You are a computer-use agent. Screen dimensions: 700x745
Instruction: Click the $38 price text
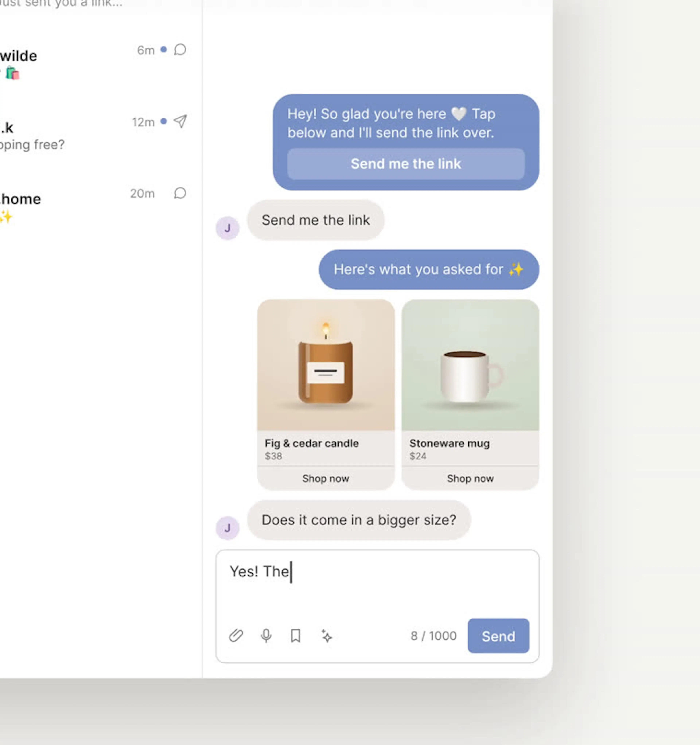(x=273, y=456)
